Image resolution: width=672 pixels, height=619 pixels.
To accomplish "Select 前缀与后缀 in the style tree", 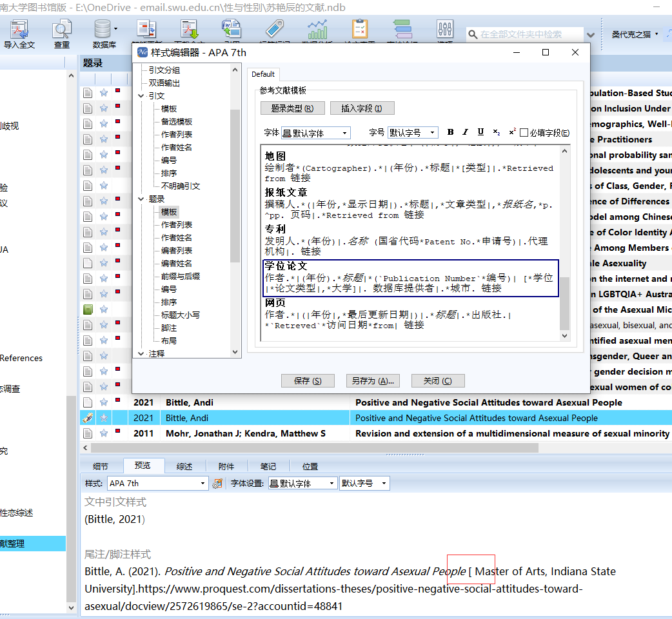I will click(x=180, y=277).
